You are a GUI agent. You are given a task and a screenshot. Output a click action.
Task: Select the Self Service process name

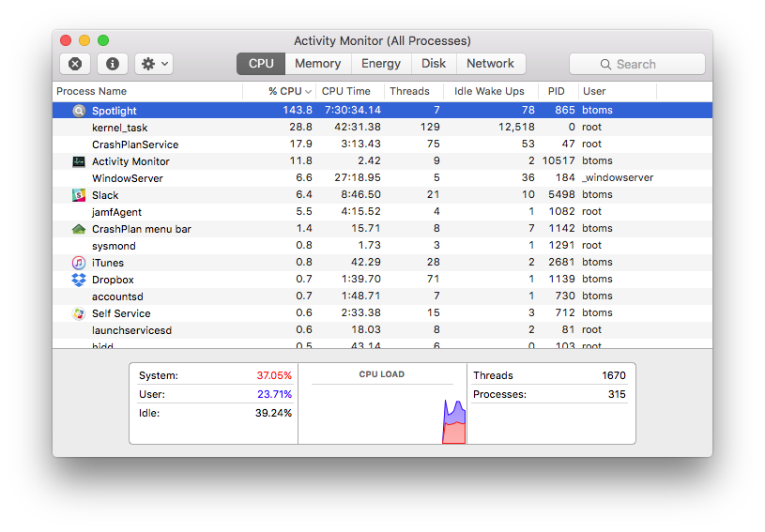click(x=121, y=313)
